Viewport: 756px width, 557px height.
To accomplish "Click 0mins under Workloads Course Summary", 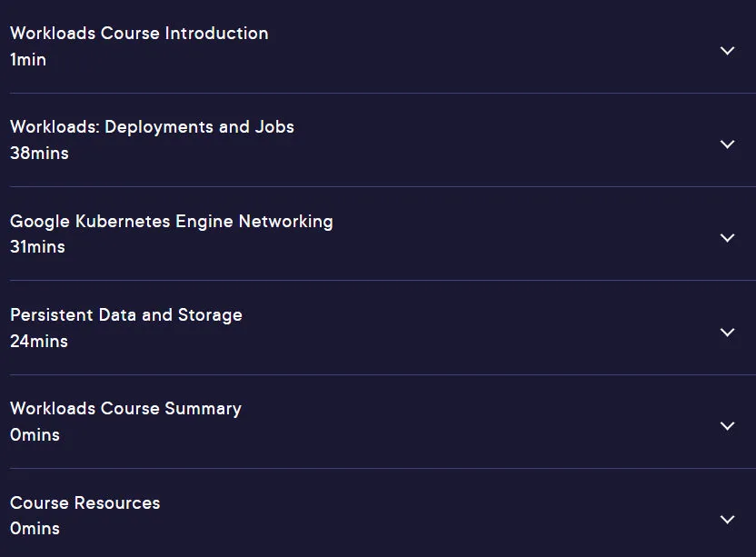I will (35, 435).
